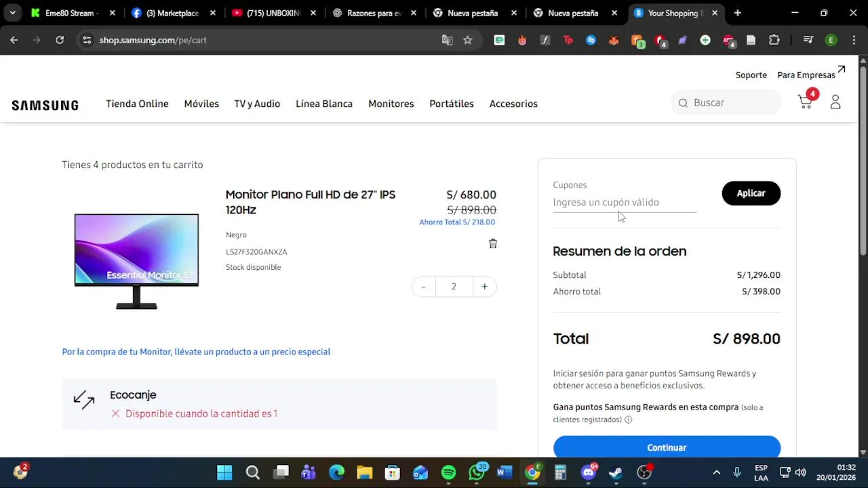Open Steam from the taskbar

[616, 472]
